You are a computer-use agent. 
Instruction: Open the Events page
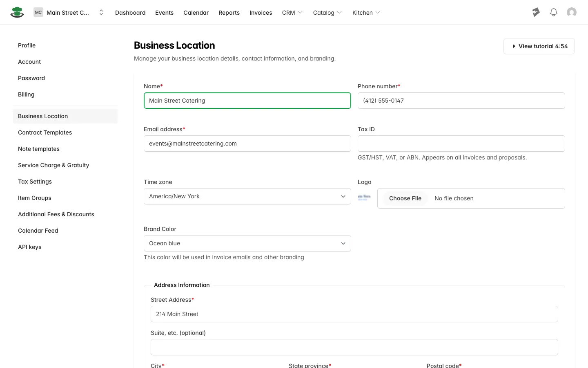click(164, 13)
